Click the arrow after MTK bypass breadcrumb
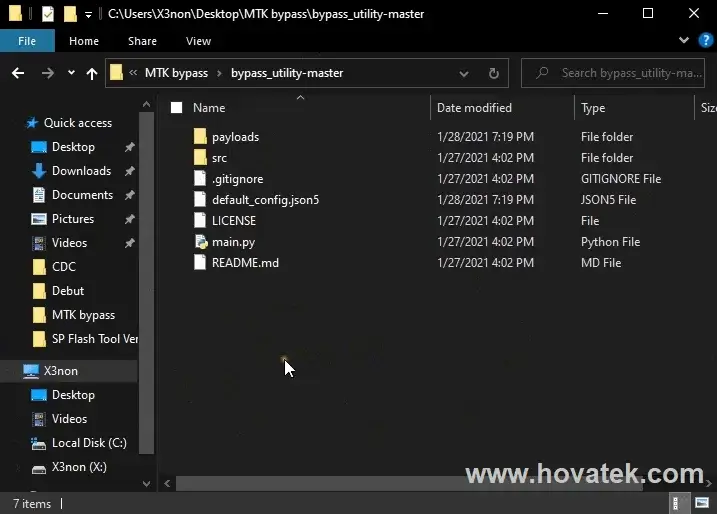The width and height of the screenshot is (717, 514). (x=219, y=73)
